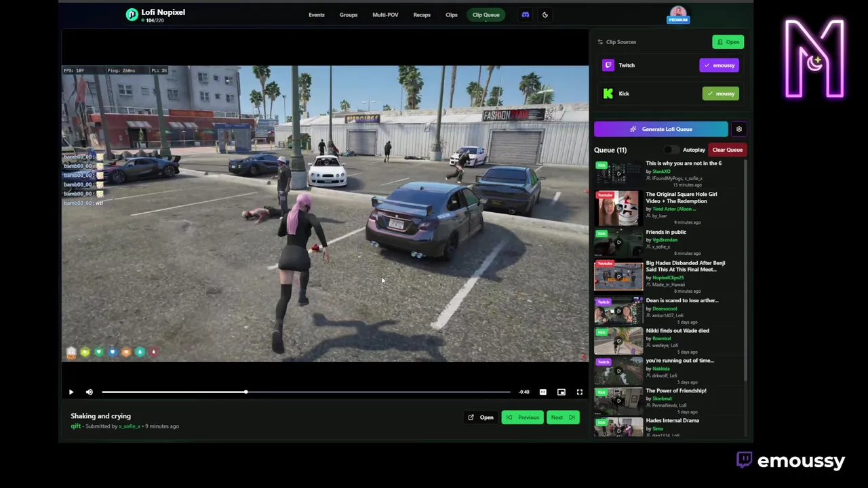Enter fullscreen on the video player

(x=580, y=392)
